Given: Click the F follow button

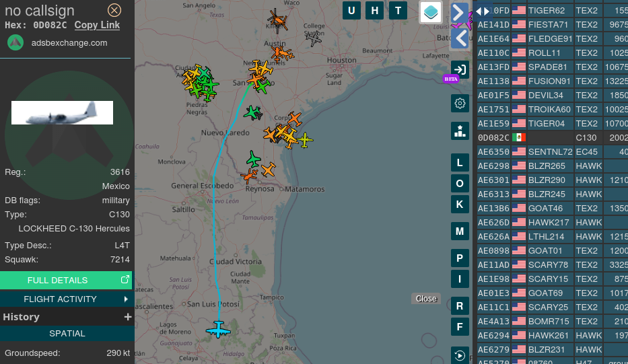Looking at the screenshot, I should (460, 327).
